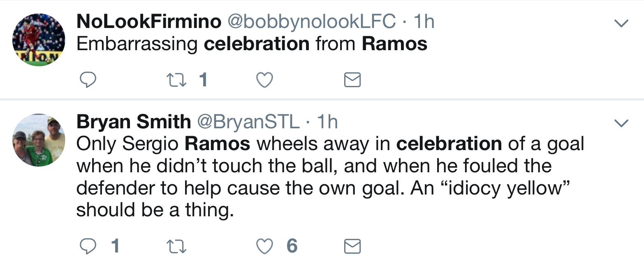Screen dimensions: 644x264
Task: Reply to NoLookFirmino's tweet
Action: (x=87, y=80)
